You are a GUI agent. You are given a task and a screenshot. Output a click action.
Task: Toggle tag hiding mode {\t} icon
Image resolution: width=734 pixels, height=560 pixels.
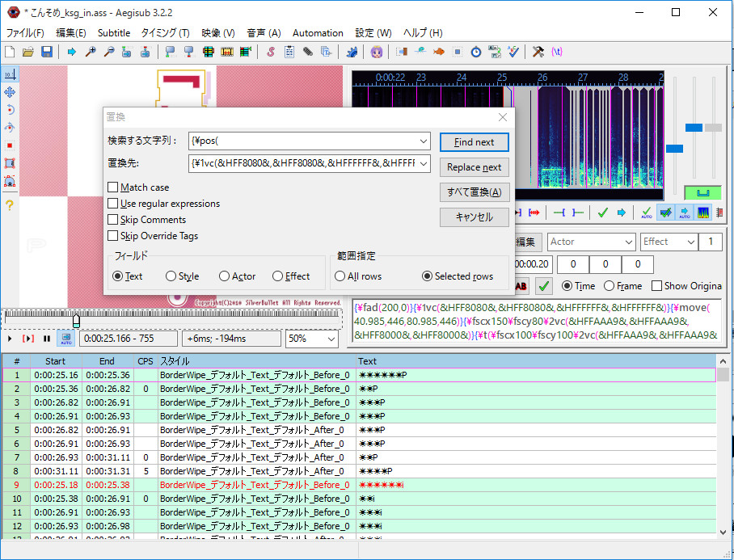coord(557,52)
